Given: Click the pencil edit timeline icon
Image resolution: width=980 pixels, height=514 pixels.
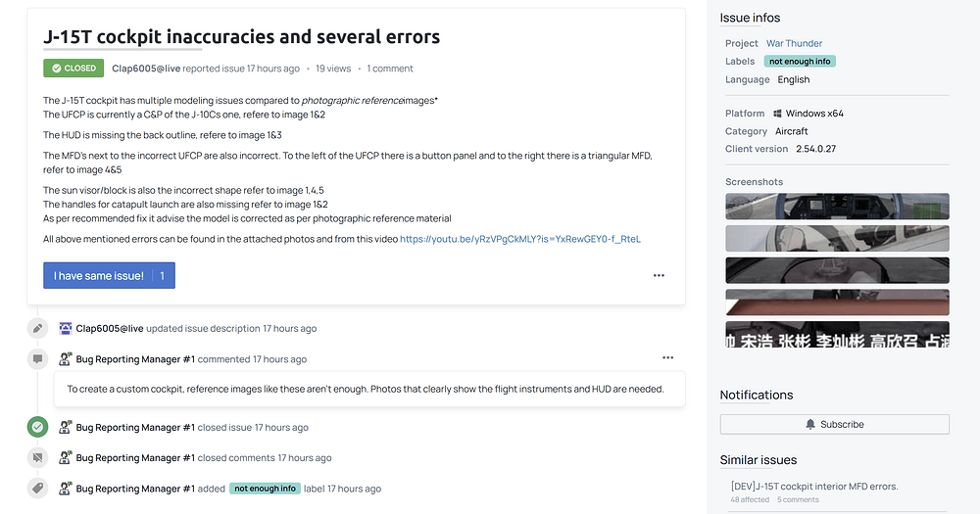Looking at the screenshot, I should pyautogui.click(x=36, y=328).
